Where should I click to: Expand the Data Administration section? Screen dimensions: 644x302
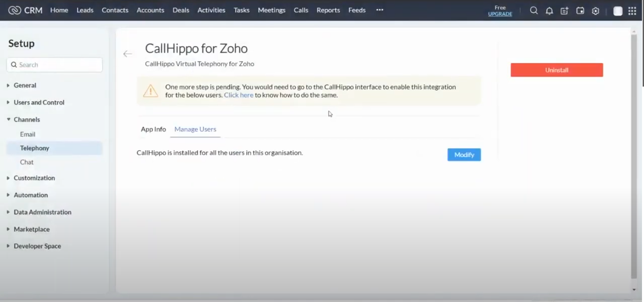(8, 212)
